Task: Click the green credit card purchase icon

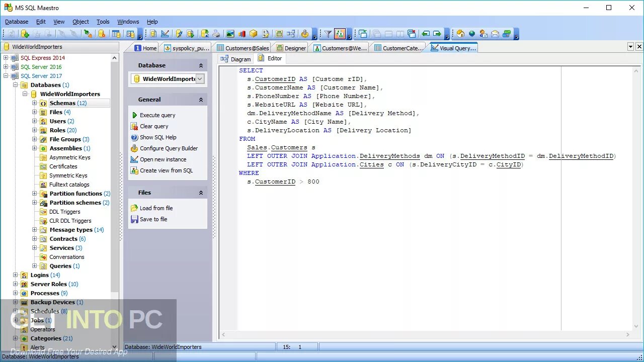Action: point(507,34)
